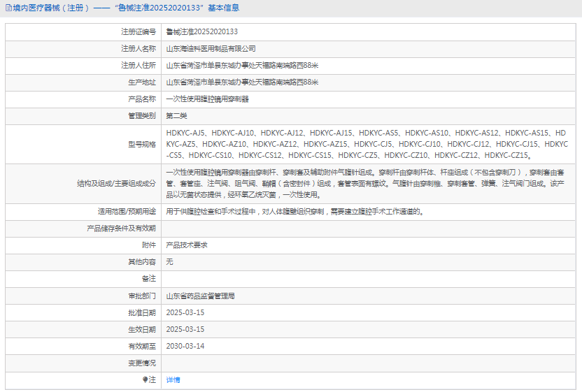
Task: Click the 其他内容 label
Action: [142, 262]
